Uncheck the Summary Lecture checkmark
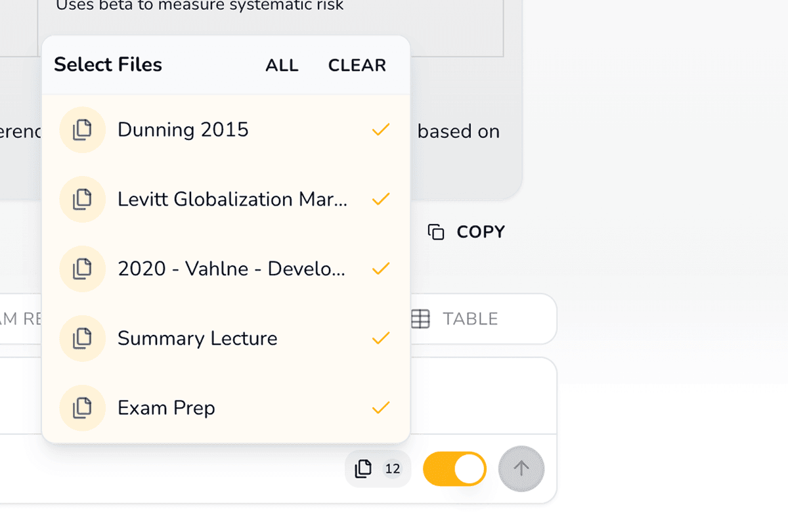This screenshot has width=788, height=532. [x=381, y=338]
